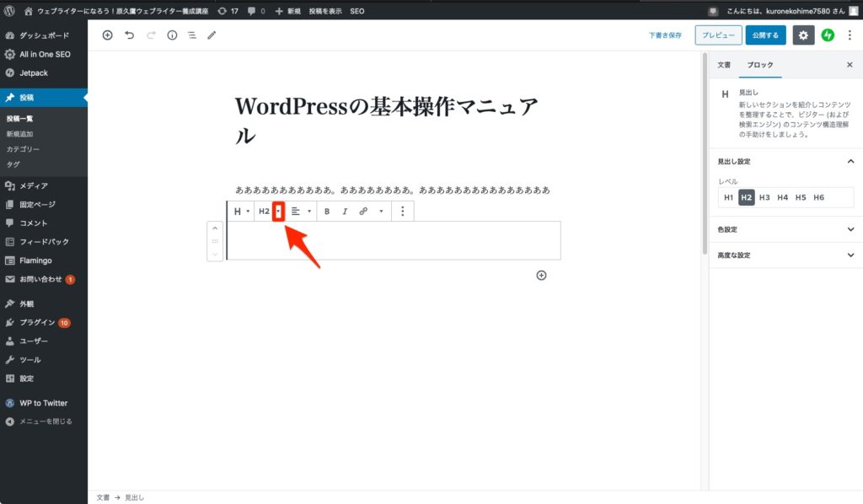Screen dimensions: 863x504
Task: Undo the last edit
Action: (x=129, y=35)
